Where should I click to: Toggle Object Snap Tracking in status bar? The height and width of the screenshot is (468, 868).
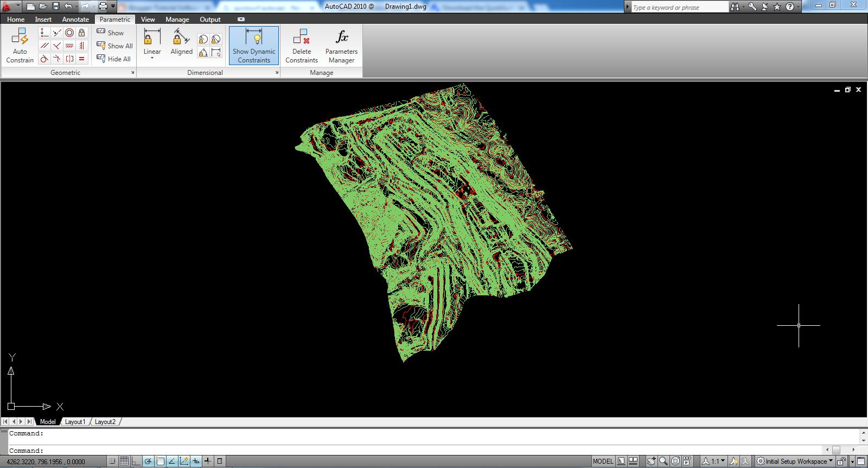point(172,461)
